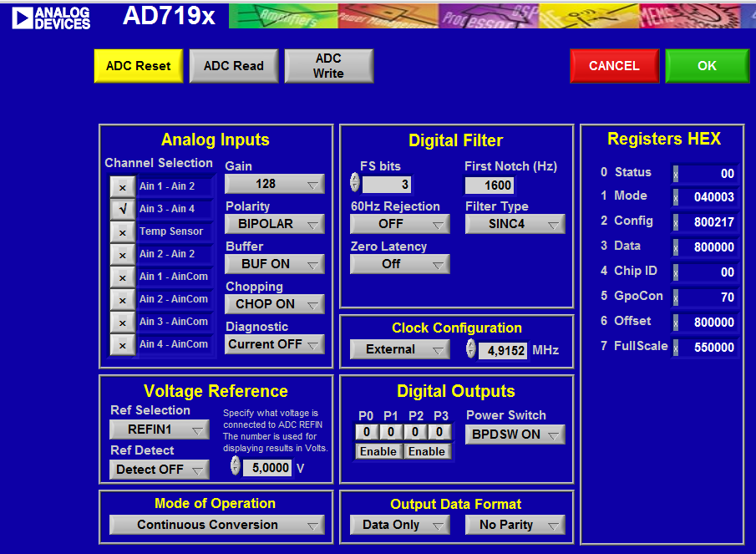Open the Polarity BIPOLAR dropdown

[x=275, y=224]
